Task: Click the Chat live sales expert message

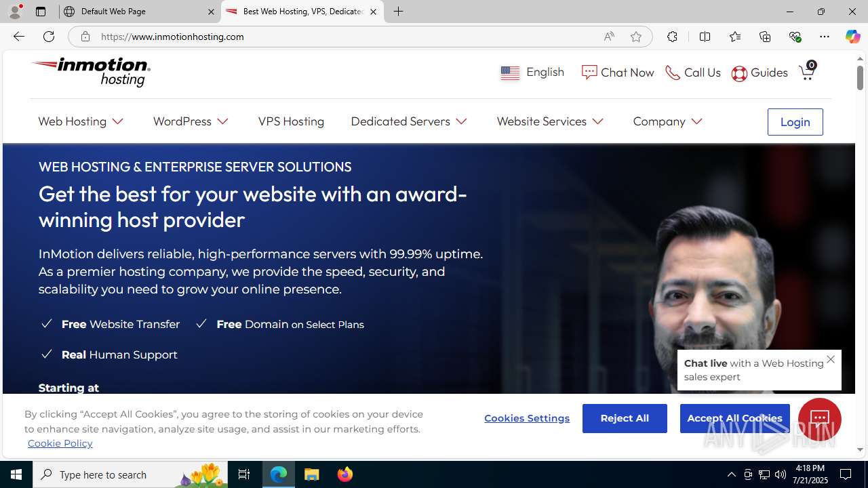Action: coord(753,370)
